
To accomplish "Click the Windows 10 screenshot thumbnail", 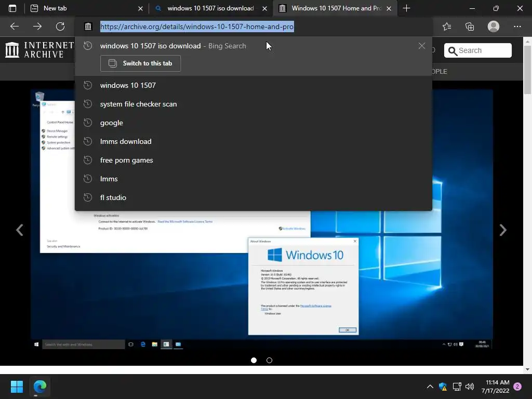I will tap(261, 219).
